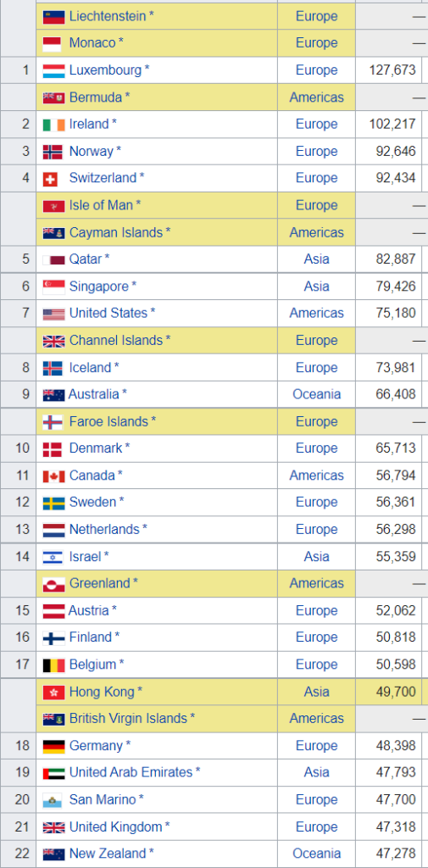Open the United States link

tap(108, 314)
